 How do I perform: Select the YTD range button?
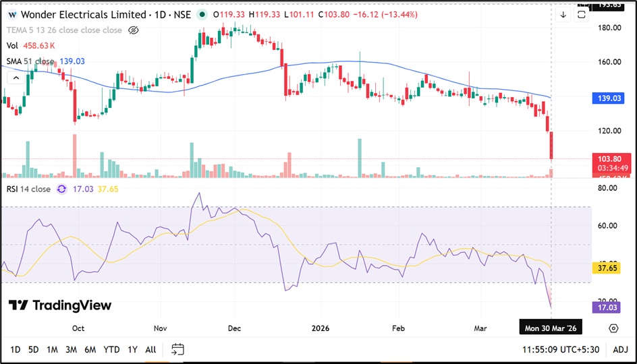111,349
